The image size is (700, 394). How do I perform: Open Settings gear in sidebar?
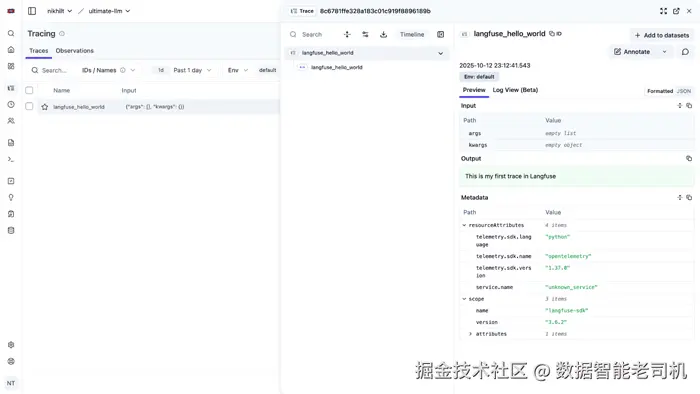tap(11, 344)
